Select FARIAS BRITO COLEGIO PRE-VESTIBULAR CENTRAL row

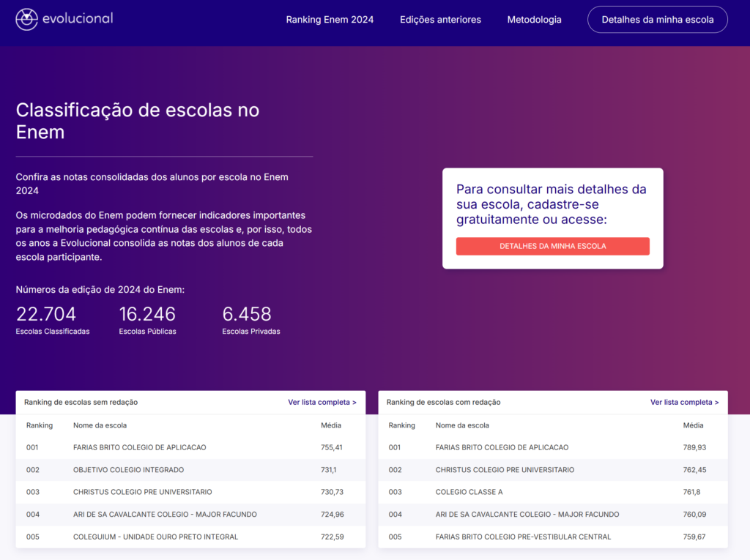pos(553,537)
